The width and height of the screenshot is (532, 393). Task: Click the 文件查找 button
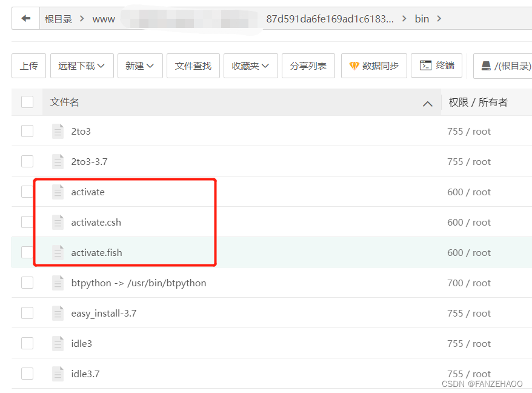[193, 66]
